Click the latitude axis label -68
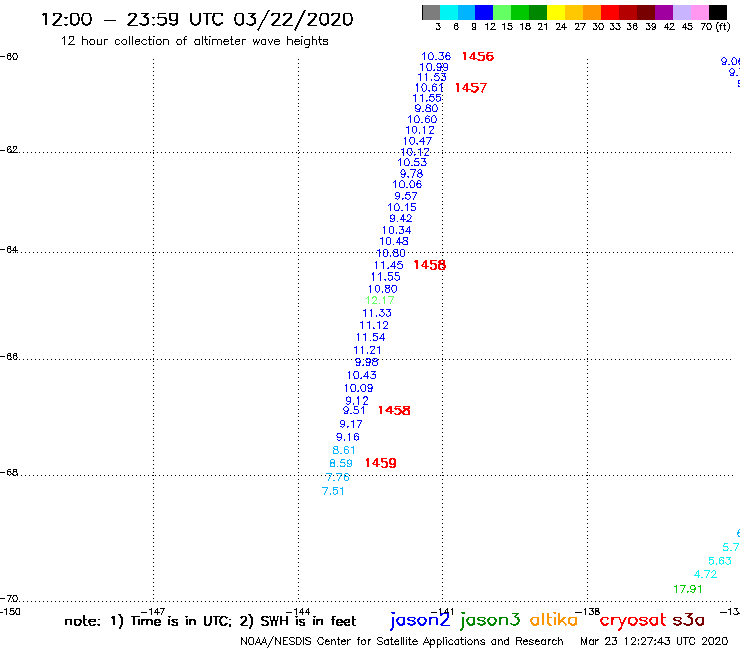This screenshot has width=740, height=650. [9, 473]
